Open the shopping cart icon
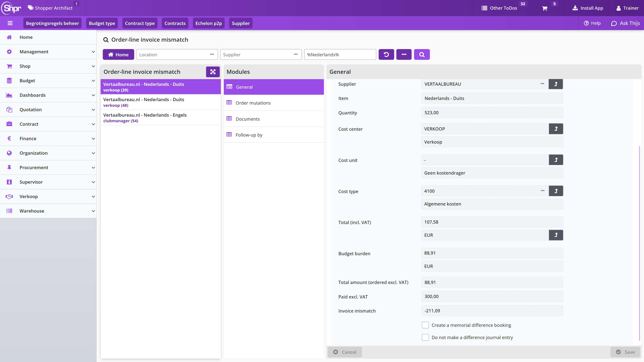 click(x=545, y=8)
